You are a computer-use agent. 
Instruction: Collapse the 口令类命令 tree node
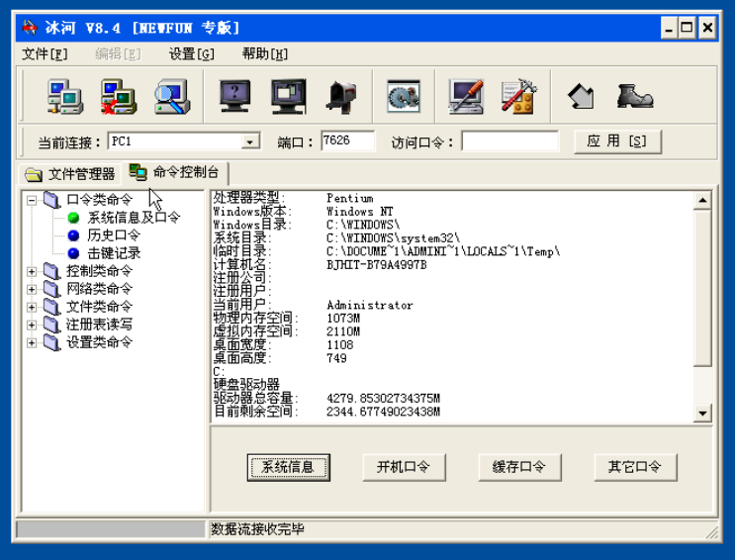point(32,200)
